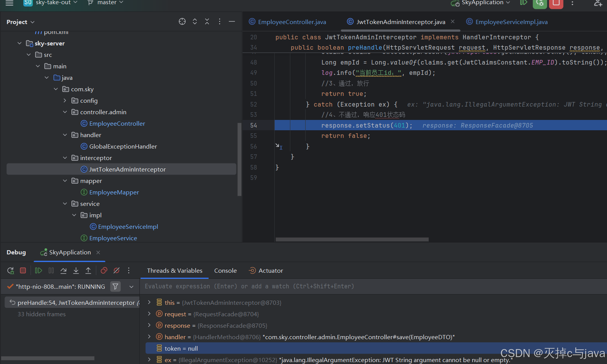The height and width of the screenshot is (364, 607).
Task: Toggle Mute Breakpoints
Action: tap(117, 270)
